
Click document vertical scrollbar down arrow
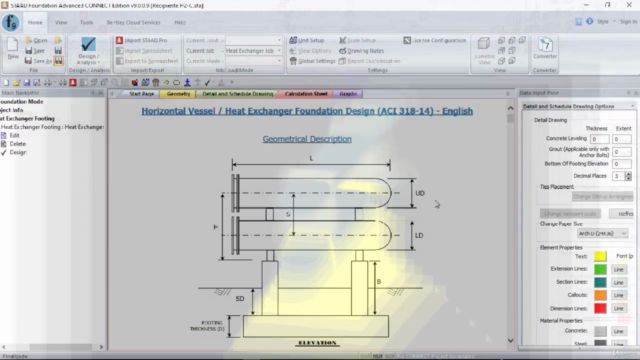point(510,340)
